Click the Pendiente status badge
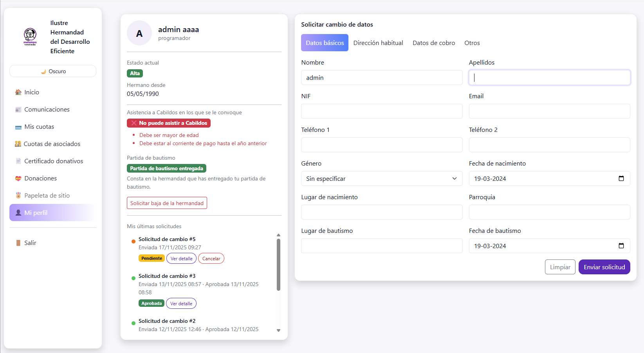 [x=152, y=258]
